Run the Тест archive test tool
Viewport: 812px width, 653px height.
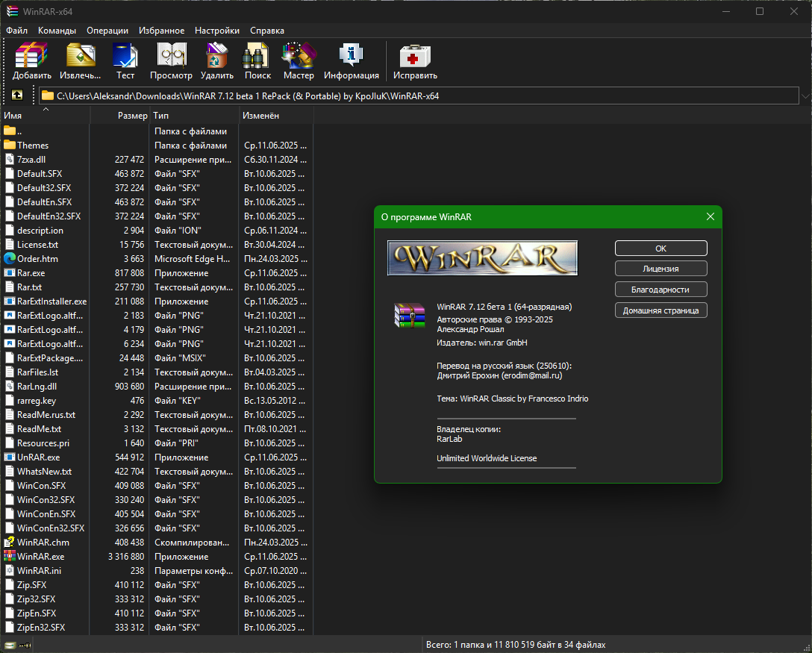[x=125, y=61]
